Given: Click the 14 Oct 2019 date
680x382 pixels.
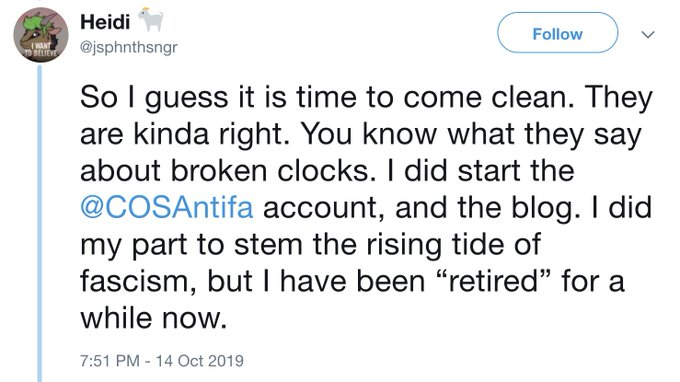Looking at the screenshot, I should click(x=200, y=361).
